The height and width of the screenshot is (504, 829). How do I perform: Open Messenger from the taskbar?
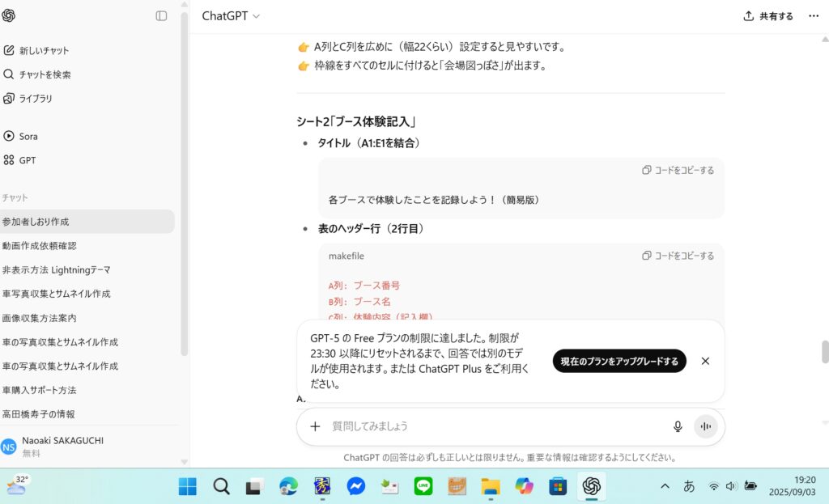(x=356, y=486)
